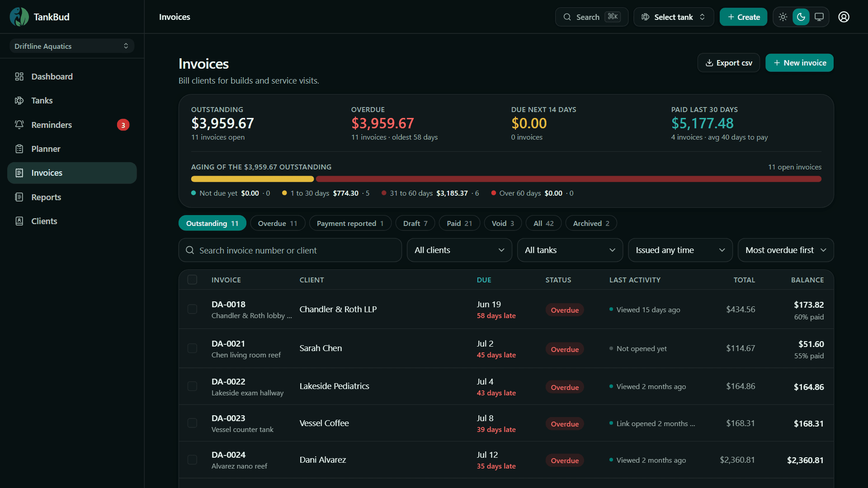Open the Tanks fish icon in sidebar
This screenshot has width=868, height=488.
click(19, 100)
